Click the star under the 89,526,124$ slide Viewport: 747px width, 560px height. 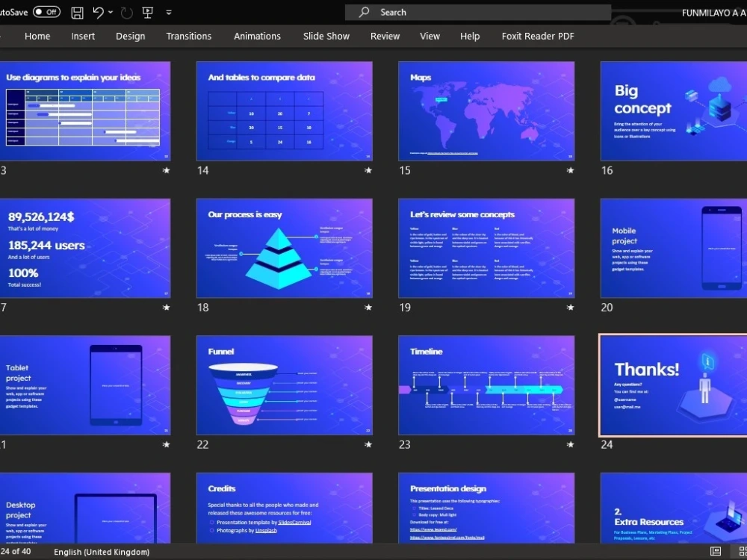[167, 307]
